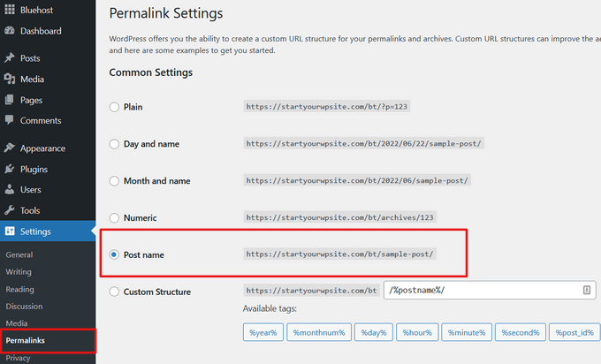Click the Posts pushpin icon
The width and height of the screenshot is (601, 364).
pyautogui.click(x=10, y=57)
